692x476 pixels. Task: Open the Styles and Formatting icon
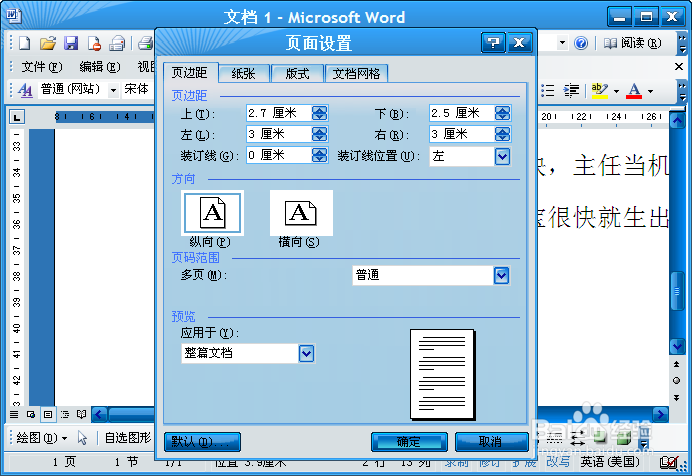tap(25, 90)
